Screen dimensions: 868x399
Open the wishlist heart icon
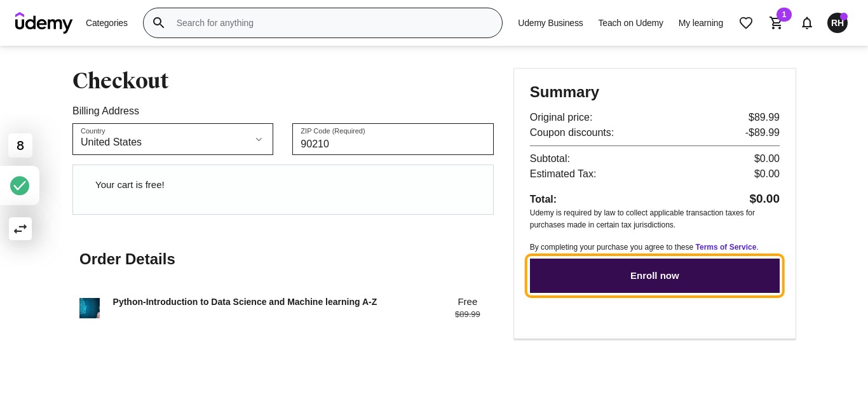click(746, 23)
